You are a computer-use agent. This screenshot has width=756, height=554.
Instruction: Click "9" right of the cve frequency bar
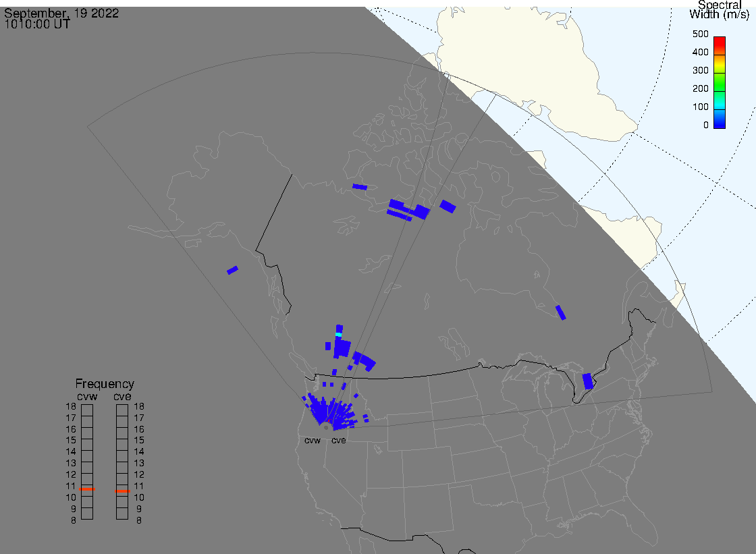click(139, 509)
